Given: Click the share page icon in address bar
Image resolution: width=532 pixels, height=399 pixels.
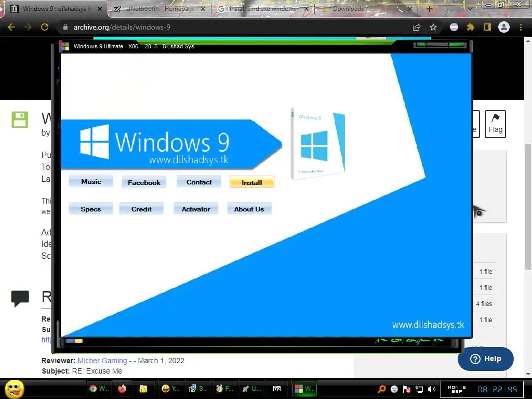Looking at the screenshot, I should click(417, 27).
